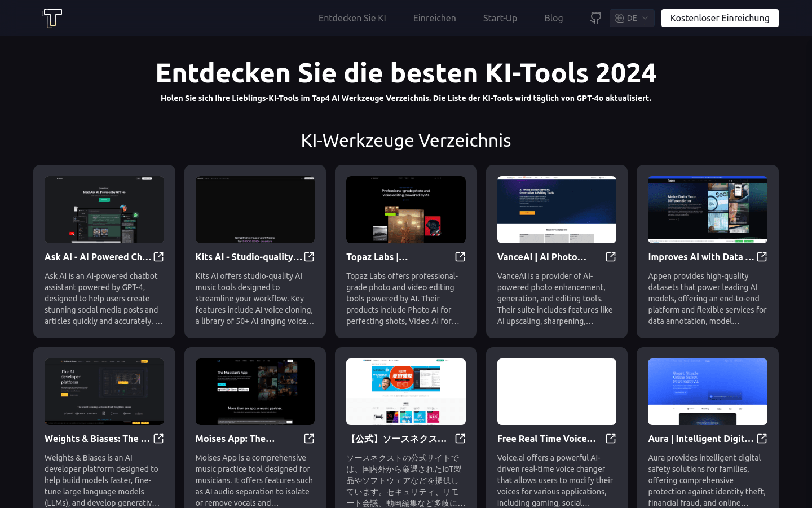Viewport: 812px width, 508px height.
Task: Open the VanceAI | AI Photo title link
Action: click(x=542, y=257)
